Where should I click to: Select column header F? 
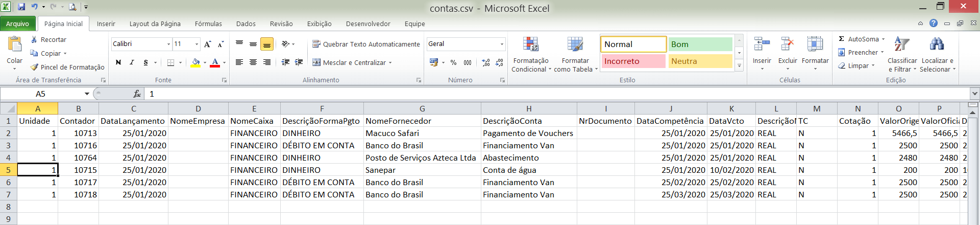322,108
